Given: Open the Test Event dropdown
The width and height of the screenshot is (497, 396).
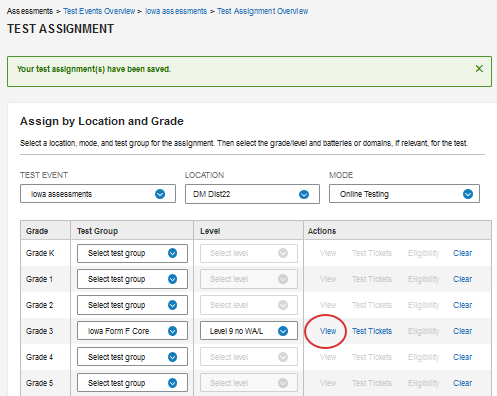Looking at the screenshot, I should [98, 194].
